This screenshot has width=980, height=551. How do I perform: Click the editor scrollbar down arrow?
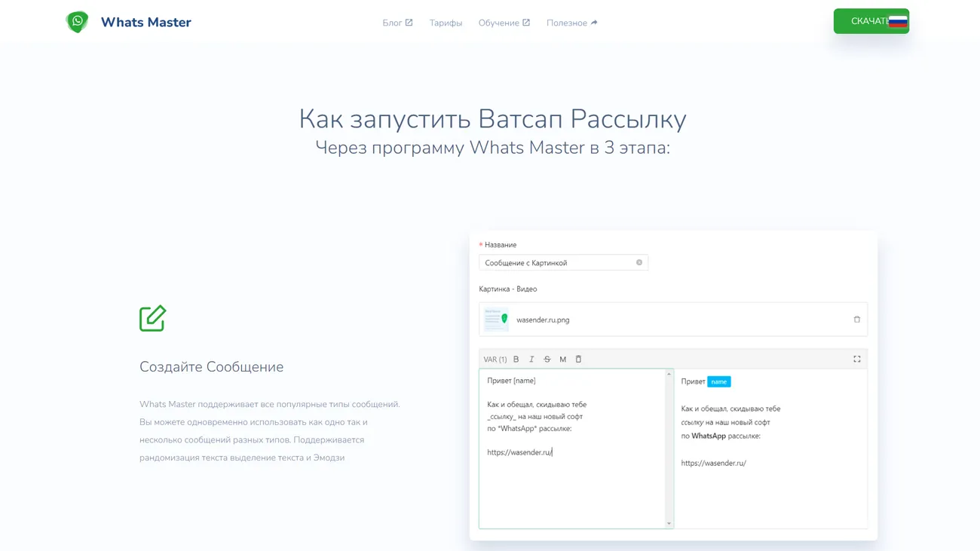pos(669,523)
